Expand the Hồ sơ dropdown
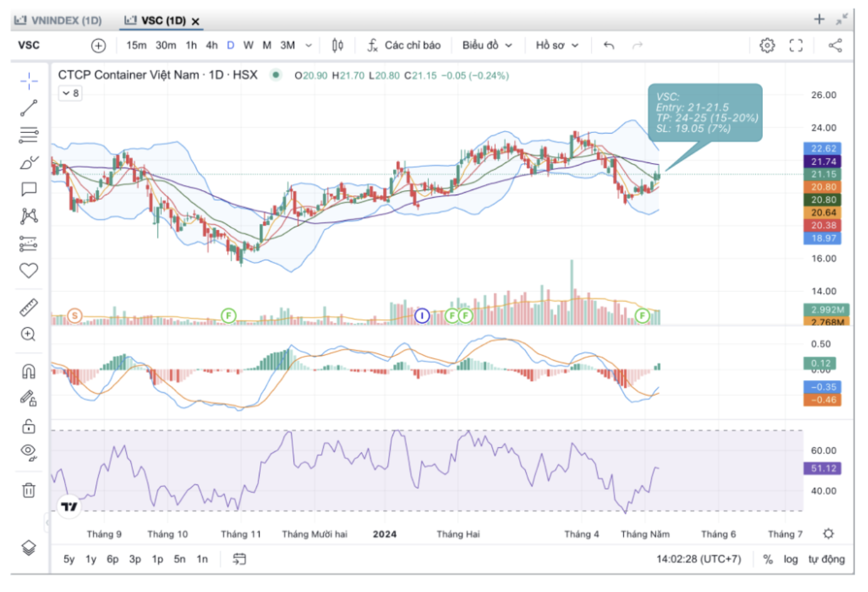 pyautogui.click(x=557, y=45)
